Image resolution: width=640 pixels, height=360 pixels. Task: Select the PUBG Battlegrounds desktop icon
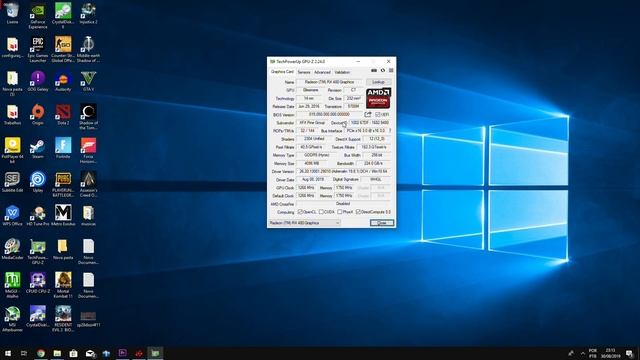point(63,185)
